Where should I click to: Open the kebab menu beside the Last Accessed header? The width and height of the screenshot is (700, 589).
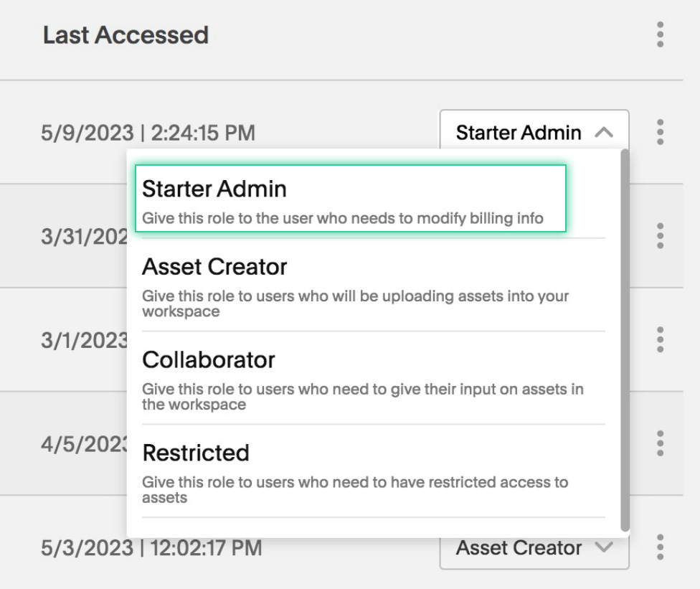pos(661,34)
